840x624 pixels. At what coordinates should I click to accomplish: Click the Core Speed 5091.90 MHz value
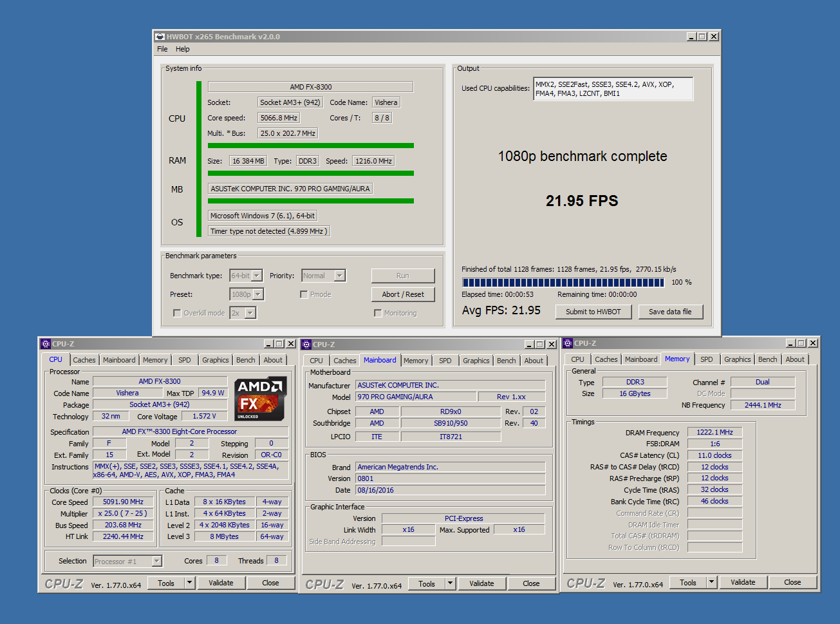coord(123,502)
